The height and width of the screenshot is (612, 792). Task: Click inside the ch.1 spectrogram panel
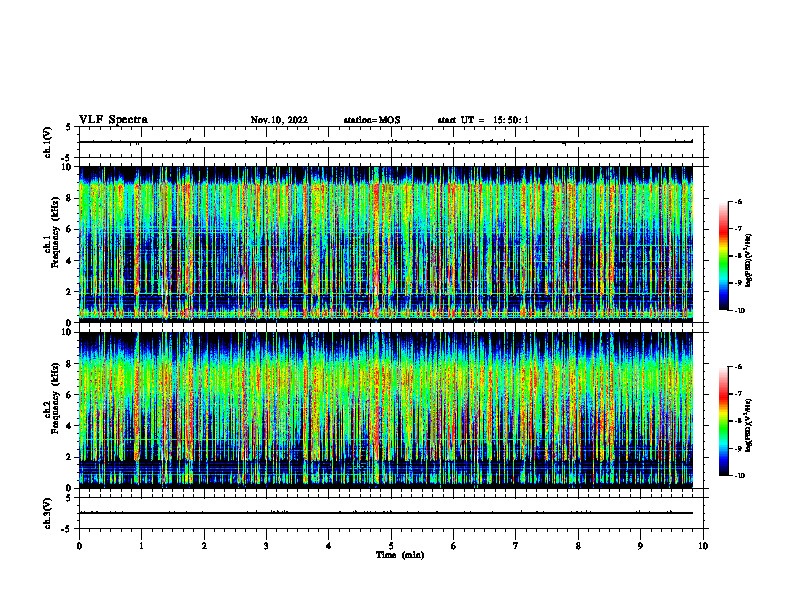point(386,244)
